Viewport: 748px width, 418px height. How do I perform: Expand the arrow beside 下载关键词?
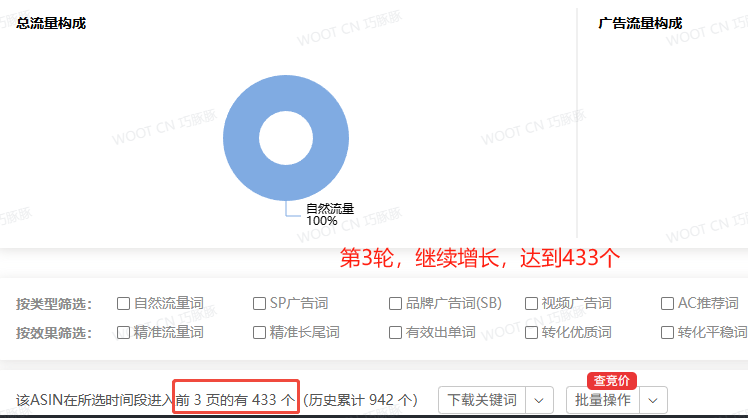(540, 400)
